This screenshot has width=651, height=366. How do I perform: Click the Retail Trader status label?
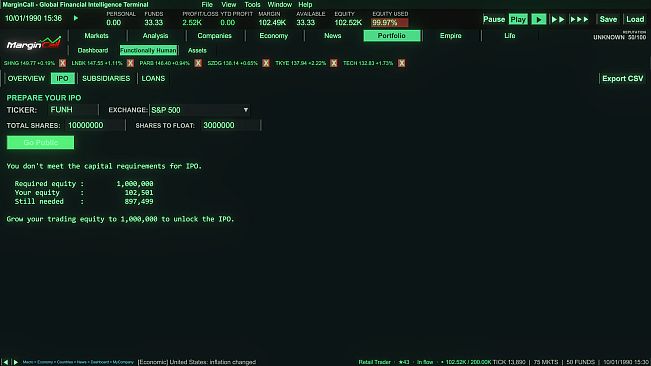[374, 362]
